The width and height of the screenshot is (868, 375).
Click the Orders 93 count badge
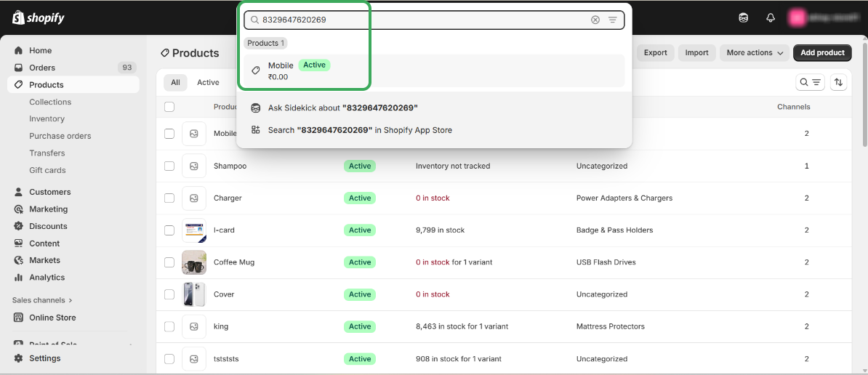click(126, 68)
